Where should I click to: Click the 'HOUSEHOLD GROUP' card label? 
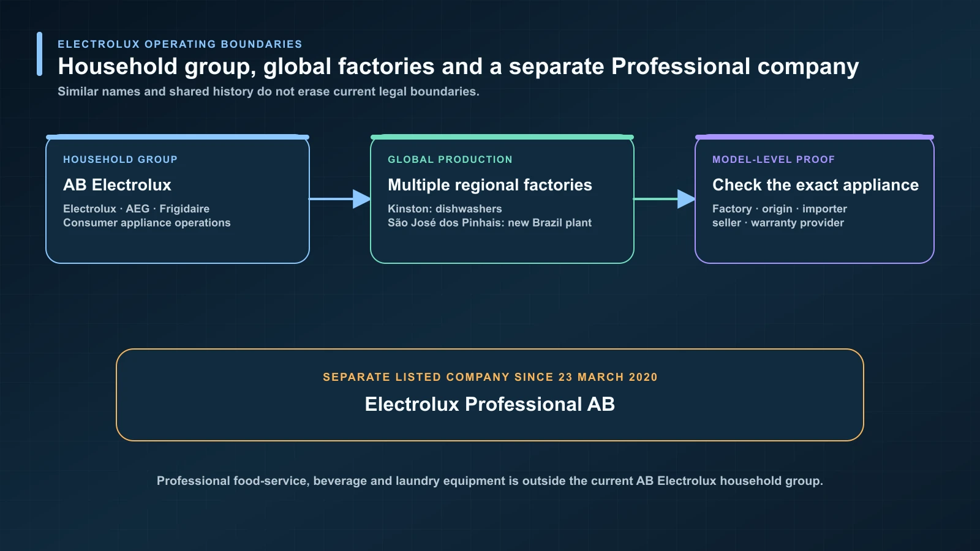tap(120, 159)
